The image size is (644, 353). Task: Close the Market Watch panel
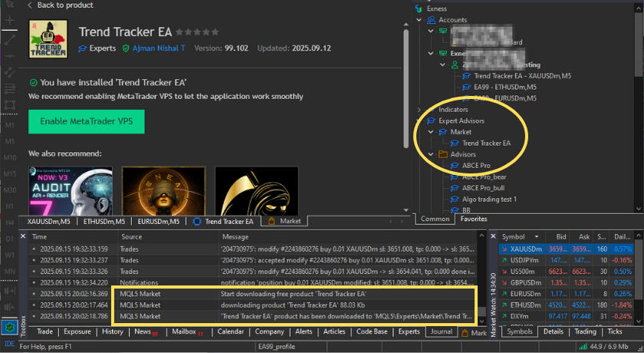click(x=493, y=236)
